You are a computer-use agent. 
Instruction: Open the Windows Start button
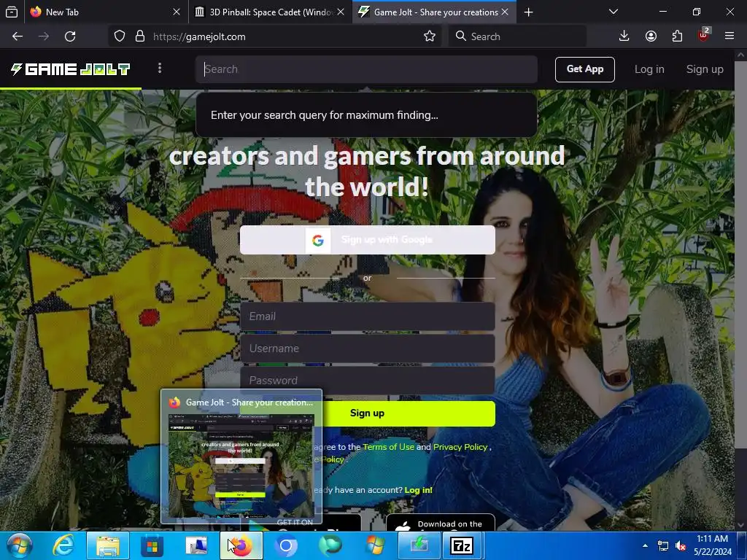click(x=19, y=545)
